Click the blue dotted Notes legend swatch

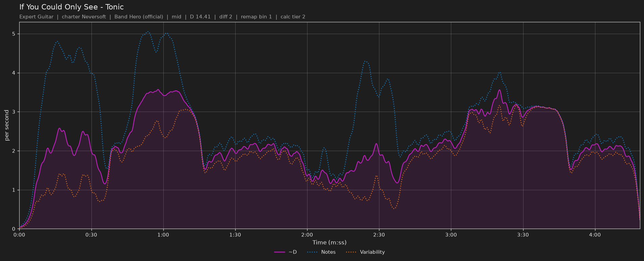[x=313, y=252]
